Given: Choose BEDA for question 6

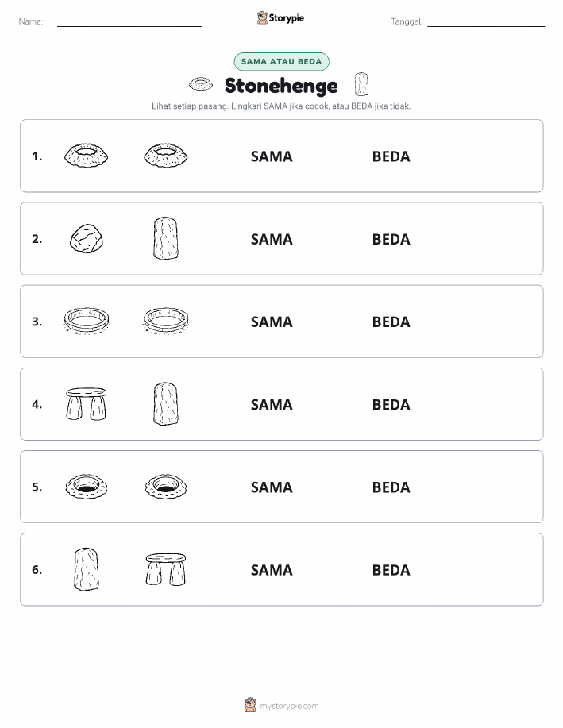Looking at the screenshot, I should [391, 570].
